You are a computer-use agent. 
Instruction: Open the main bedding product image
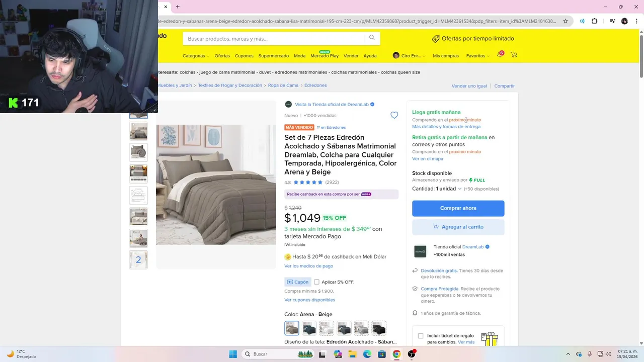(216, 185)
